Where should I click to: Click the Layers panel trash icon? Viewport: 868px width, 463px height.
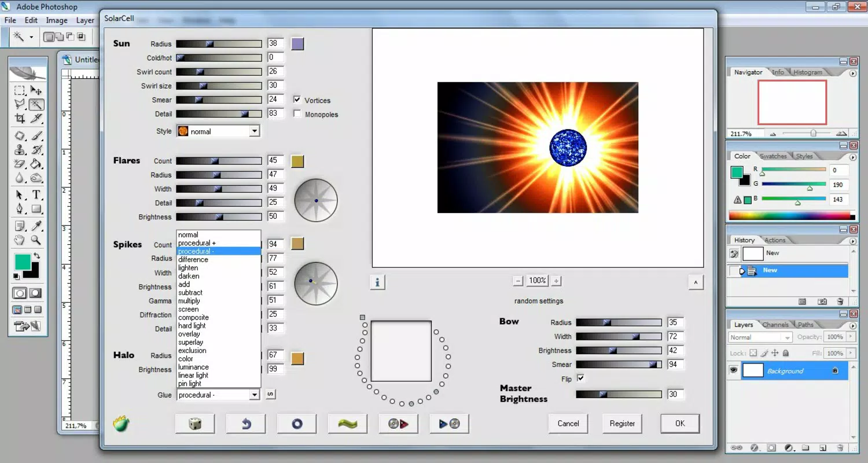[840, 447]
